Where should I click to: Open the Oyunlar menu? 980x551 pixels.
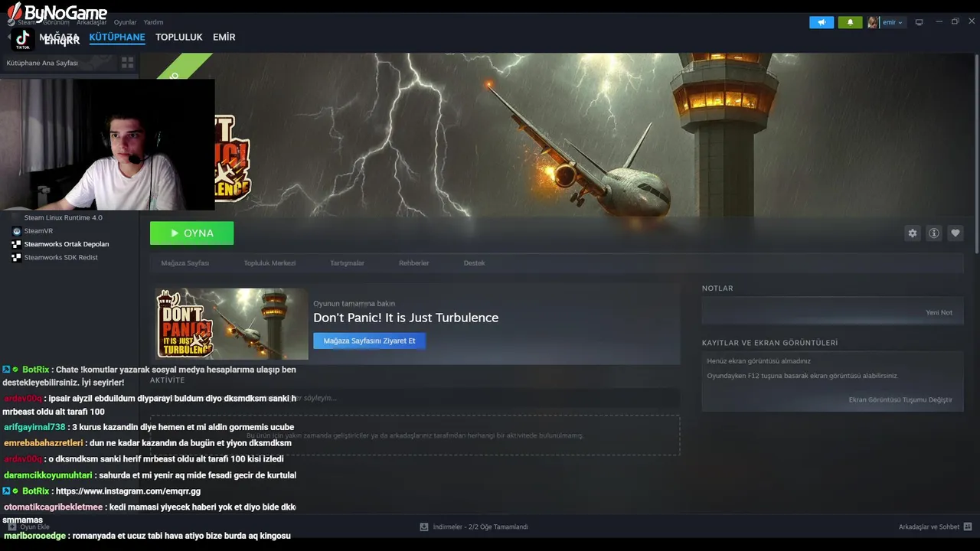pyautogui.click(x=125, y=22)
